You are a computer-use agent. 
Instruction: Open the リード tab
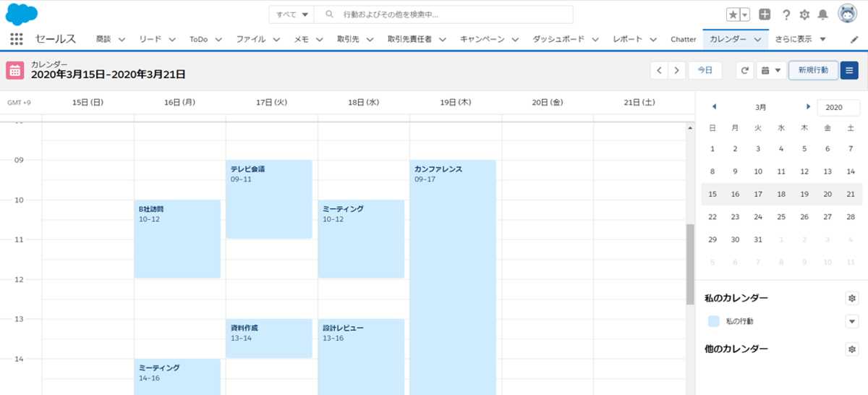(x=150, y=39)
